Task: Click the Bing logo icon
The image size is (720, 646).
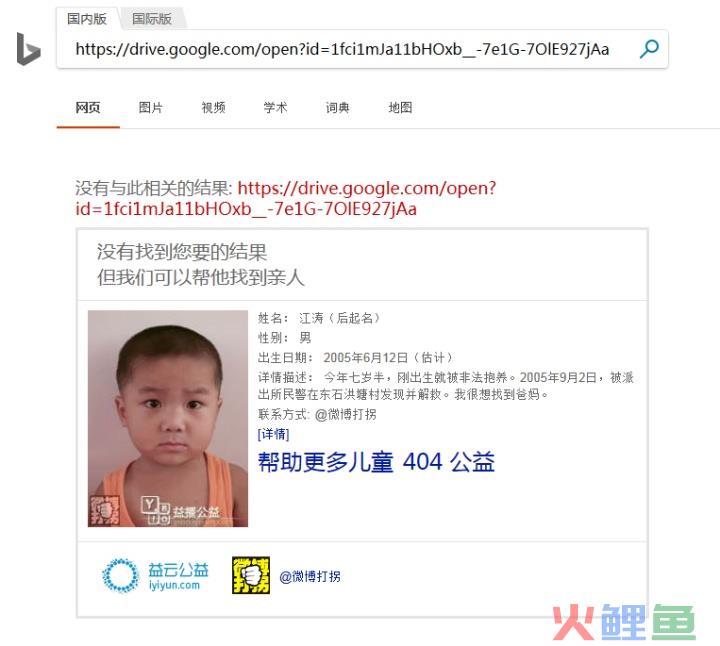Action: coord(28,49)
